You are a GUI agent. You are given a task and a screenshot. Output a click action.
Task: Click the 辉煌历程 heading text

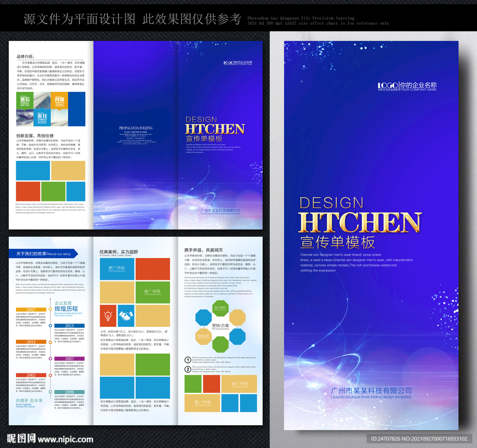point(66,309)
